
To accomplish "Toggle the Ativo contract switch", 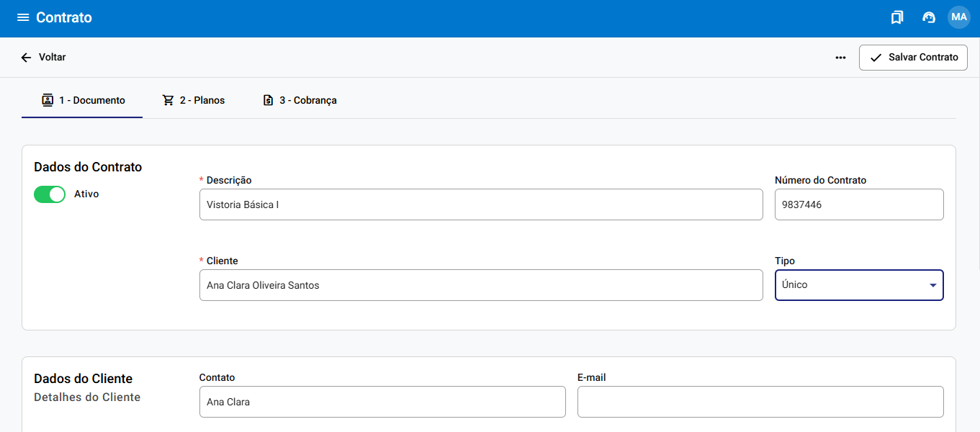I will (50, 194).
